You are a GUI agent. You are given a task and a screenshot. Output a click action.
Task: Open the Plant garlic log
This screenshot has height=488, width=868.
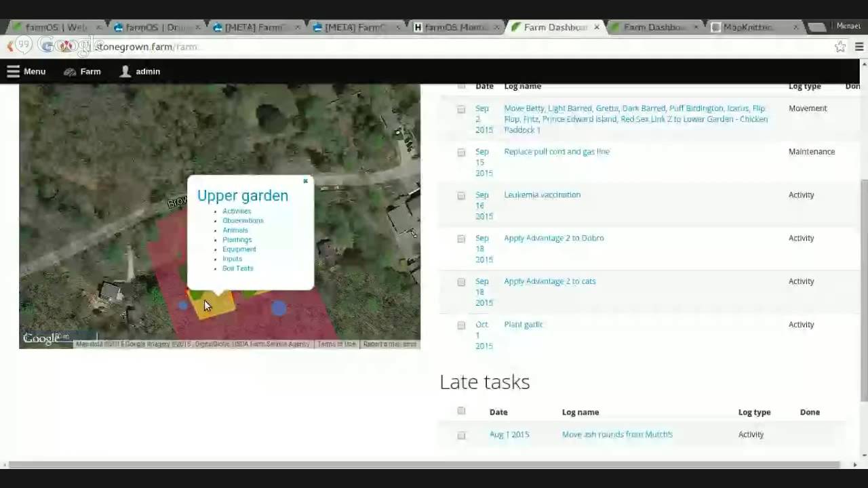523,324
